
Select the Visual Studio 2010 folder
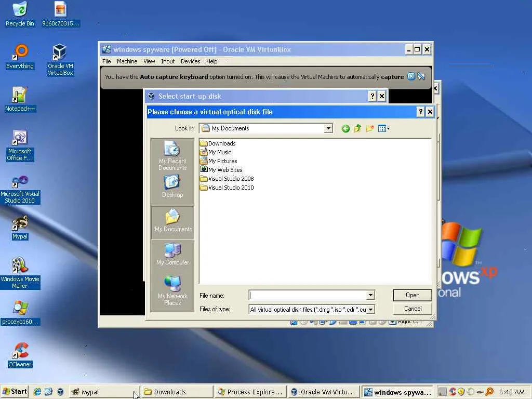[x=227, y=188]
